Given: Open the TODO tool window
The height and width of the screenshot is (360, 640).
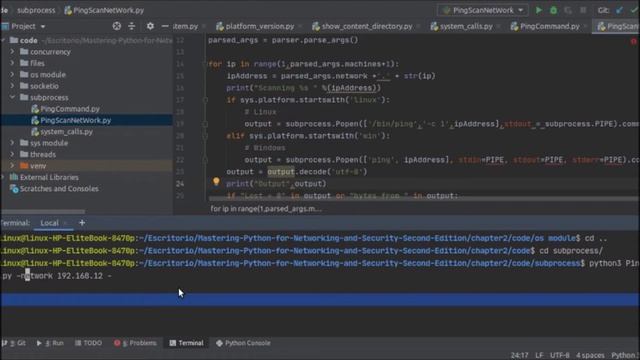Looking at the screenshot, I should click(89, 343).
